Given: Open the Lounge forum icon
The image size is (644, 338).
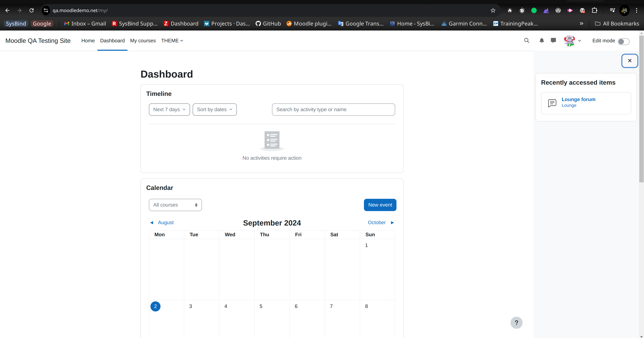Looking at the screenshot, I should 552,103.
